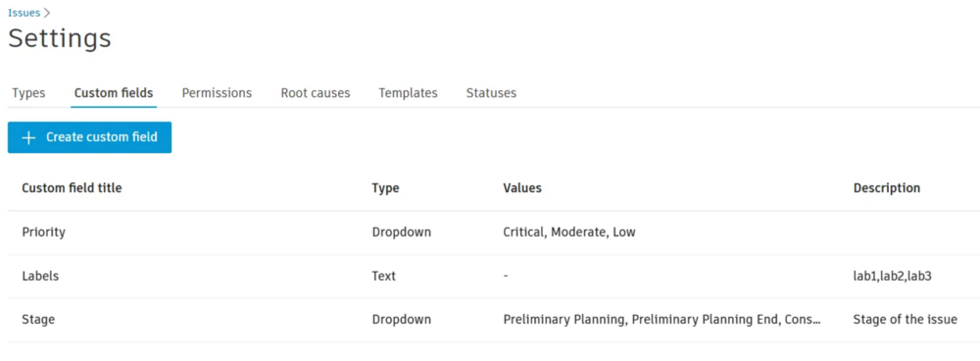This screenshot has height=361, width=980.
Task: Click the plus icon on Create custom field
Action: tap(28, 137)
